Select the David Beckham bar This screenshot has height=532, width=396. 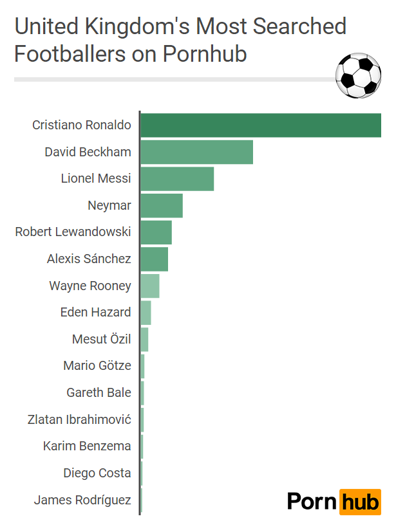click(196, 152)
